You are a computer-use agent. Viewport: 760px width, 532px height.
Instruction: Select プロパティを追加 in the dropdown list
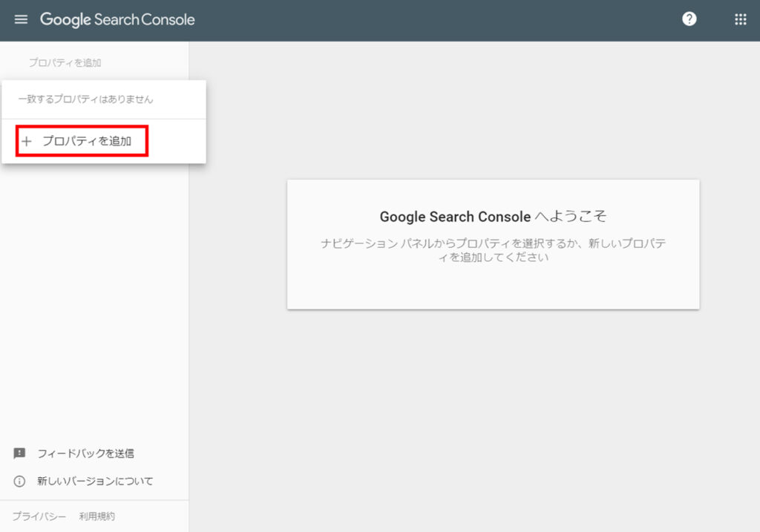pyautogui.click(x=82, y=141)
